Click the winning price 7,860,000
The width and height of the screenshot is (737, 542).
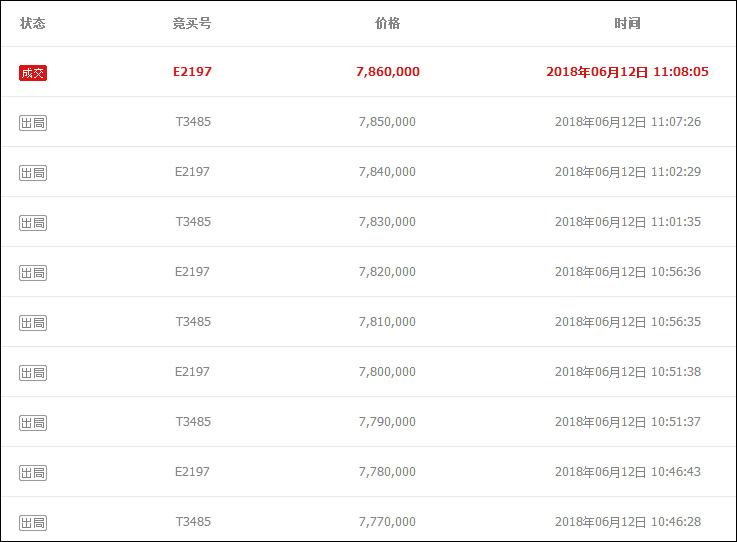pyautogui.click(x=387, y=72)
